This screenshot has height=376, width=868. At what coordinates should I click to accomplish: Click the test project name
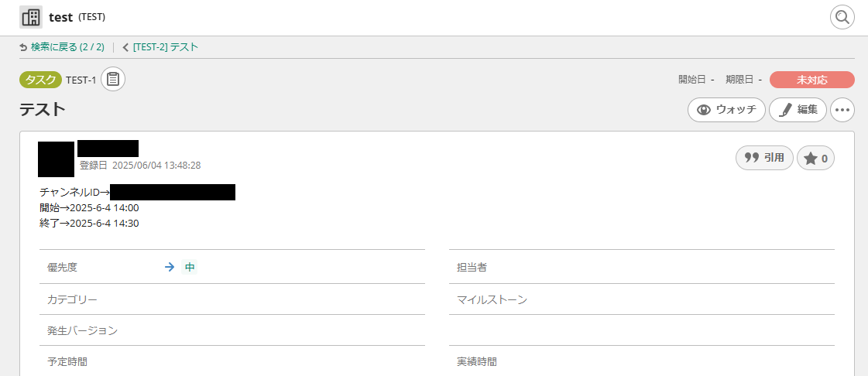pyautogui.click(x=60, y=17)
